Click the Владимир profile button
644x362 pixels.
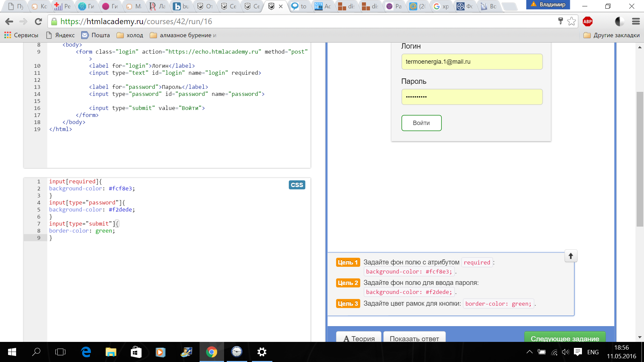(548, 5)
